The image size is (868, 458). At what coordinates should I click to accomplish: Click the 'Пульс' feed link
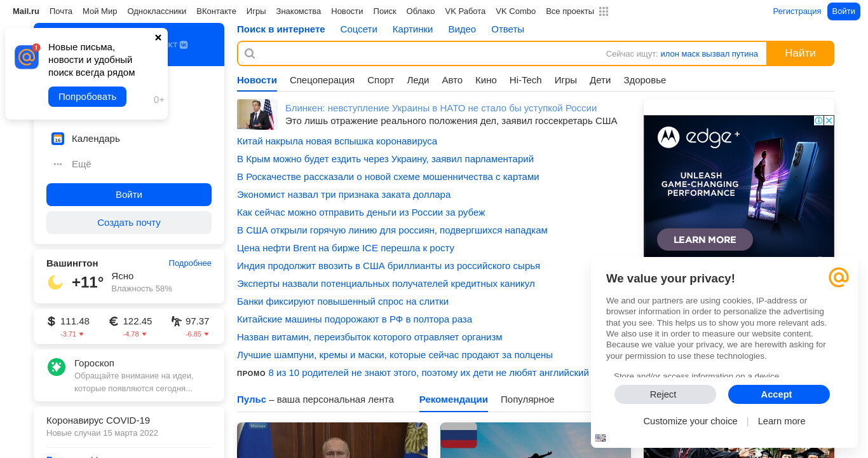(x=252, y=399)
